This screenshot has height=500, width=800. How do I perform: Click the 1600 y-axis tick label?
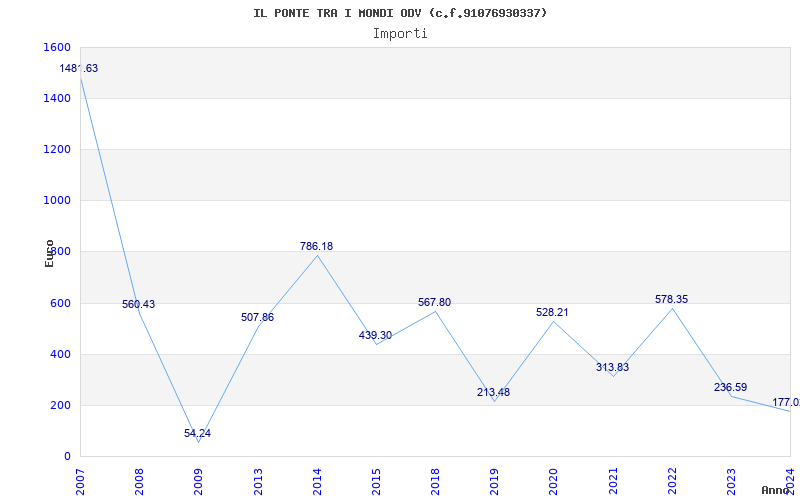pos(57,47)
